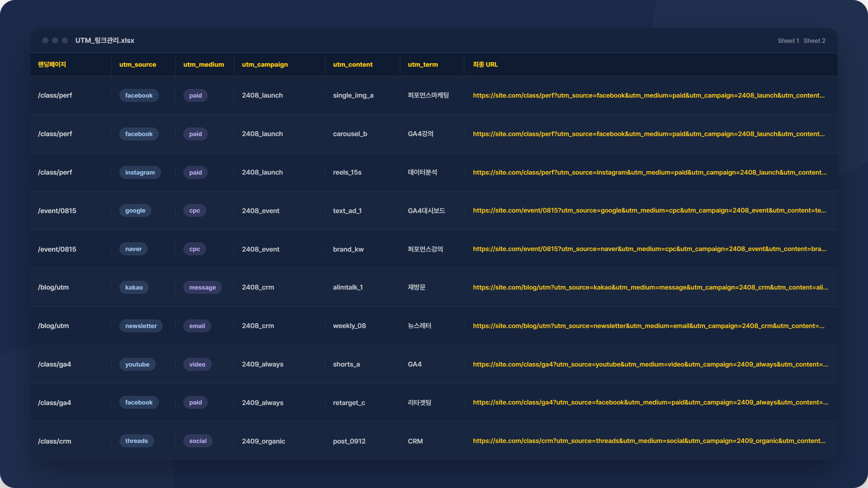Click the facebook tag in the first row
Screen dimensions: 868x488
click(x=139, y=95)
